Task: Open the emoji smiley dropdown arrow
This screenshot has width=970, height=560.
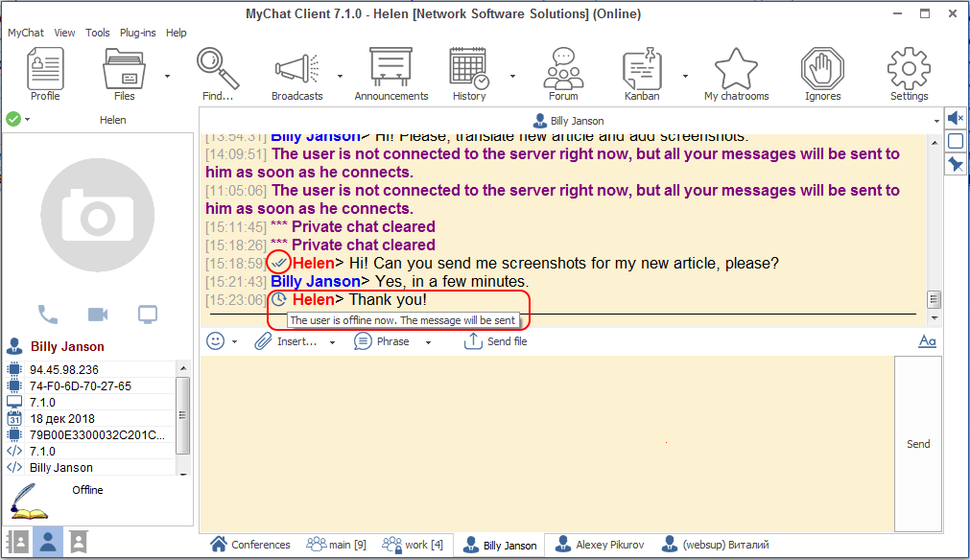Action: [235, 342]
